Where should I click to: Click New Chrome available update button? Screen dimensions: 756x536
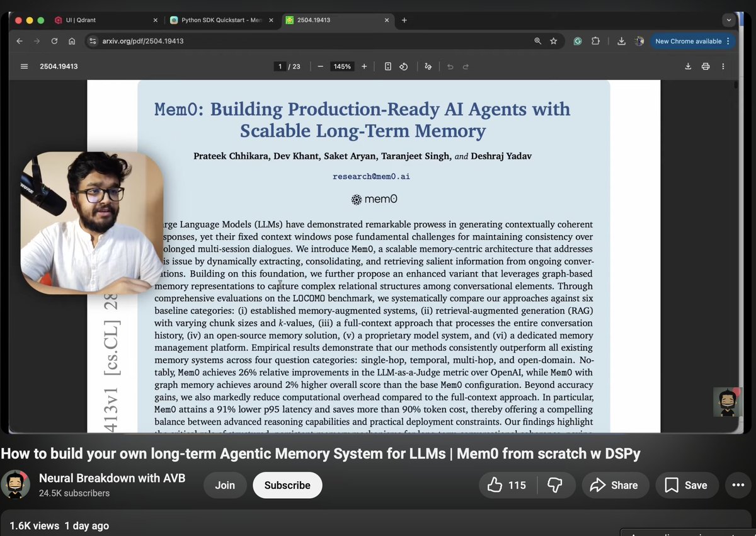692,41
